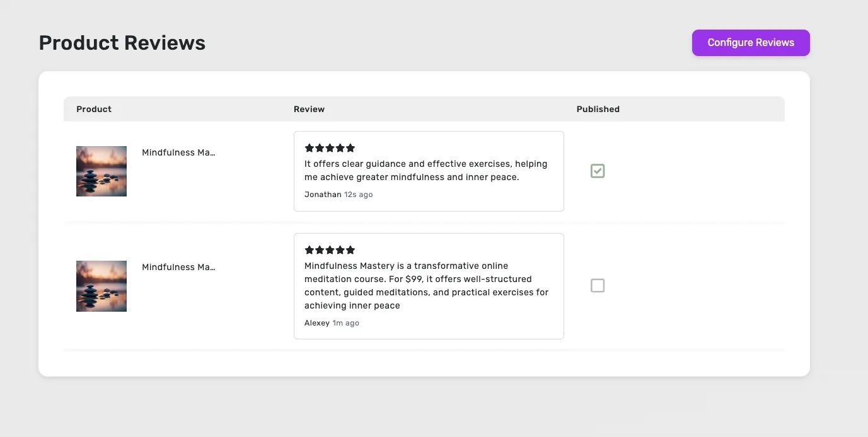868x437 pixels.
Task: Select Alexey's review card text
Action: (426, 286)
